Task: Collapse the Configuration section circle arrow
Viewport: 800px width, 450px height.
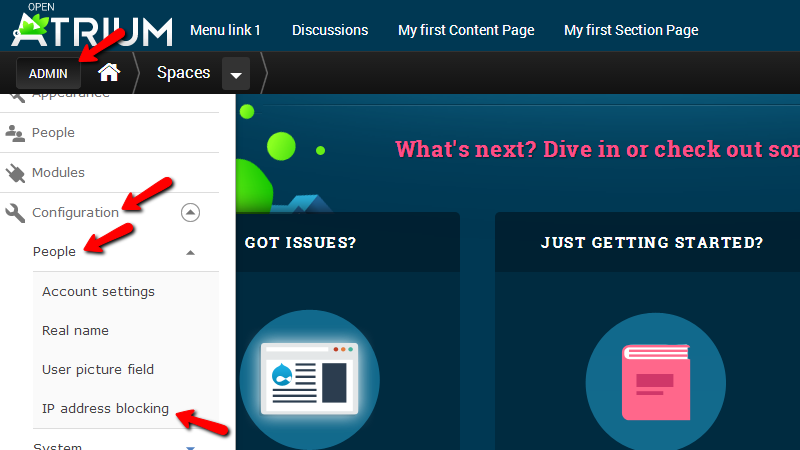Action: [190, 212]
